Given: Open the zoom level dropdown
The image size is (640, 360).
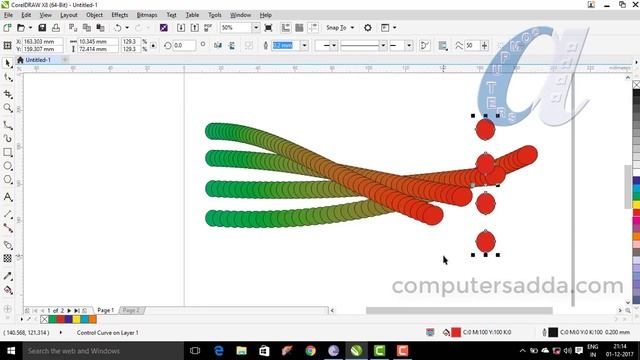Looking at the screenshot, I should pyautogui.click(x=256, y=28).
